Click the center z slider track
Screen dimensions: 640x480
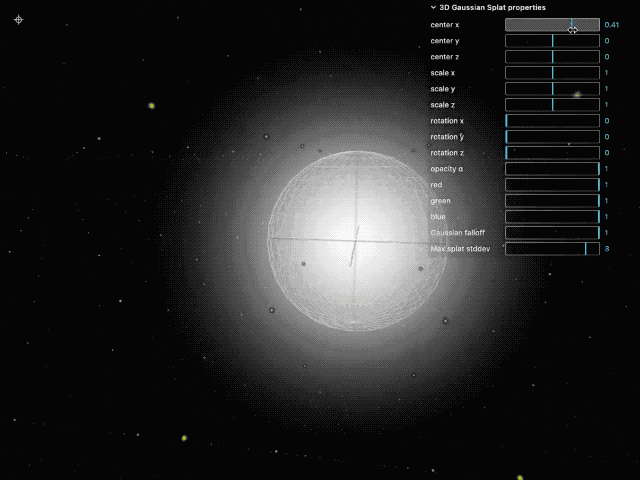pos(552,57)
